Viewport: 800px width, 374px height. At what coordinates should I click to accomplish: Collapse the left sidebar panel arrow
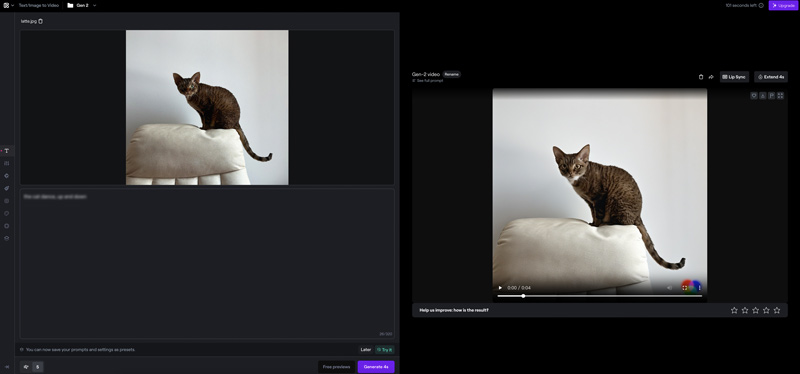(x=7, y=366)
